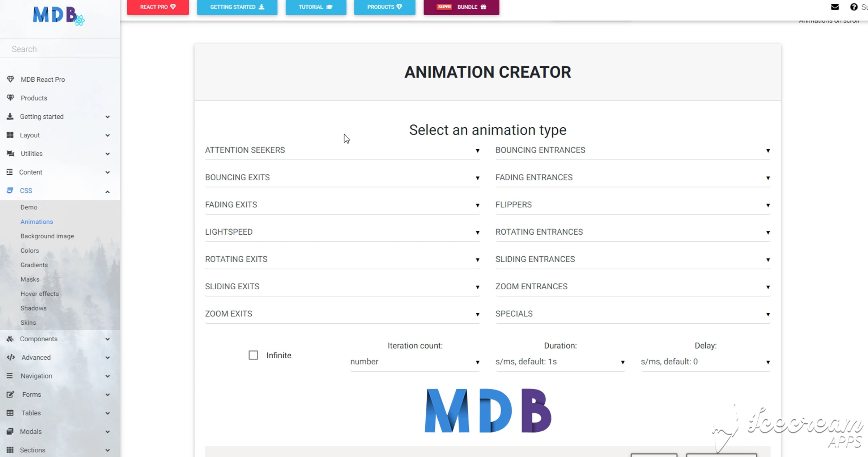Click the Tutorial button
The width and height of the screenshot is (868, 457).
316,7
